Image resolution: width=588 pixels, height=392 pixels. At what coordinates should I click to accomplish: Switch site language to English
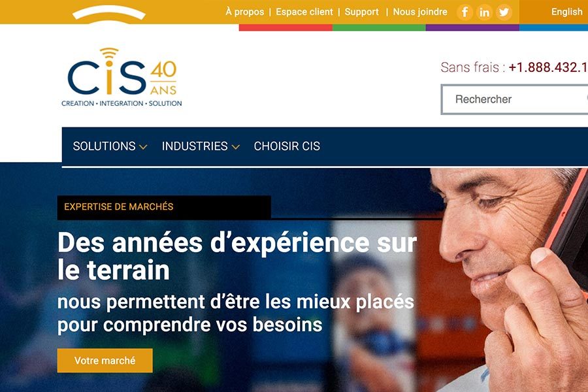click(x=566, y=12)
